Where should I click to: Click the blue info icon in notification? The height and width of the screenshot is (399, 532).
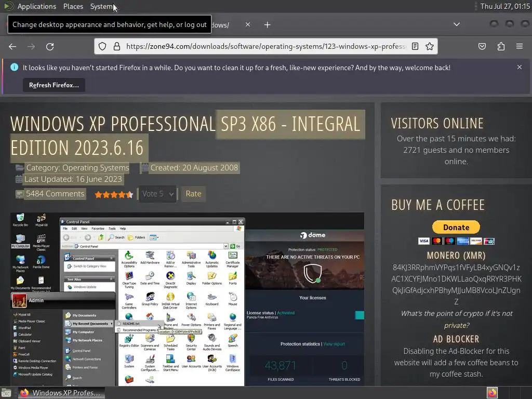(14, 67)
